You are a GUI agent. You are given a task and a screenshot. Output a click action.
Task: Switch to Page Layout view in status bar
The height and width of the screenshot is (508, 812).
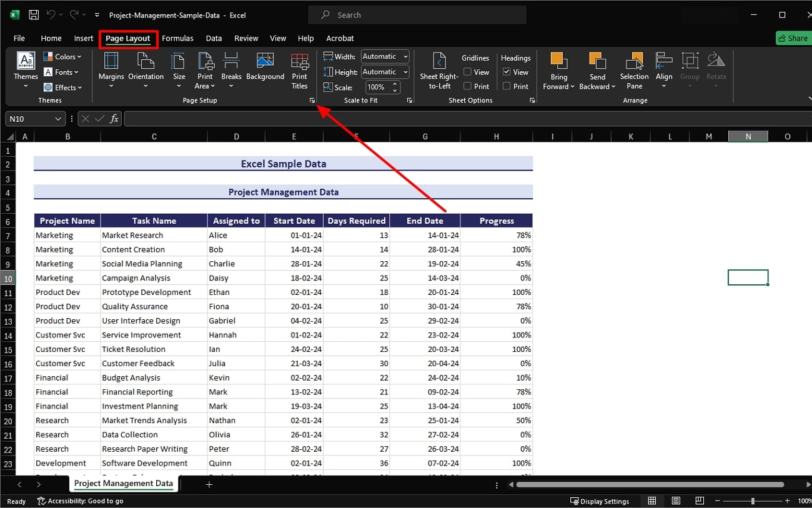click(x=676, y=501)
